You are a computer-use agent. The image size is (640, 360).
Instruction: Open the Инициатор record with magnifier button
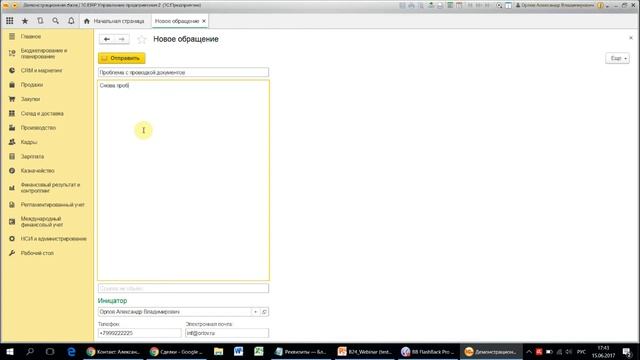click(264, 312)
